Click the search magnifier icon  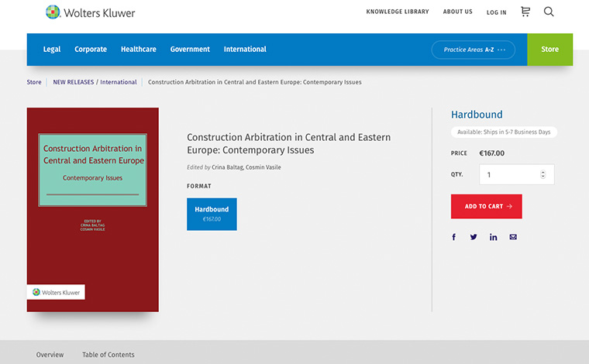point(549,12)
